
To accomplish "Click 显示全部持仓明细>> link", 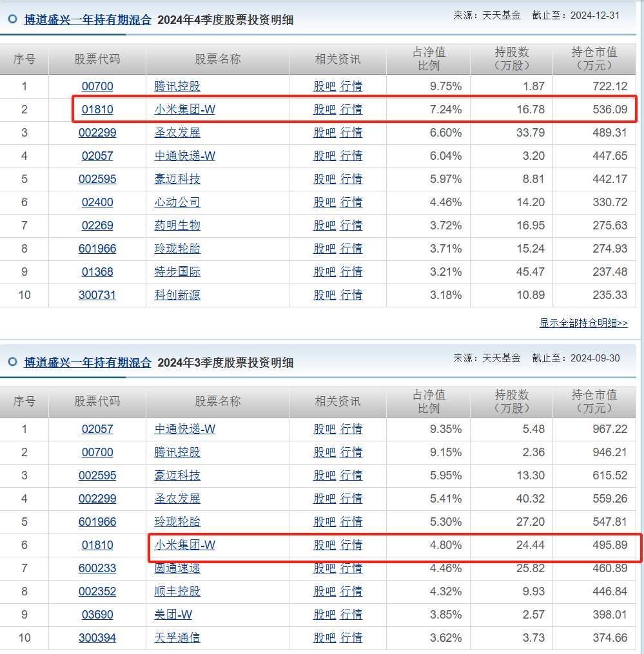I will click(x=583, y=323).
